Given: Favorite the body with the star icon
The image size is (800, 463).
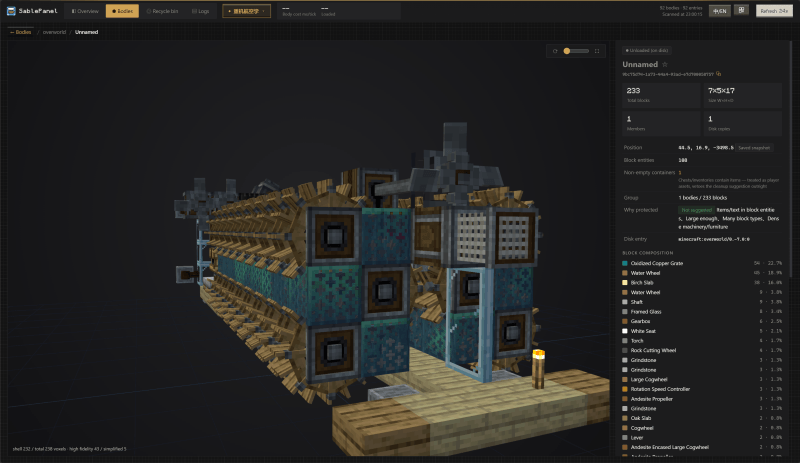Looking at the screenshot, I should click(x=665, y=64).
